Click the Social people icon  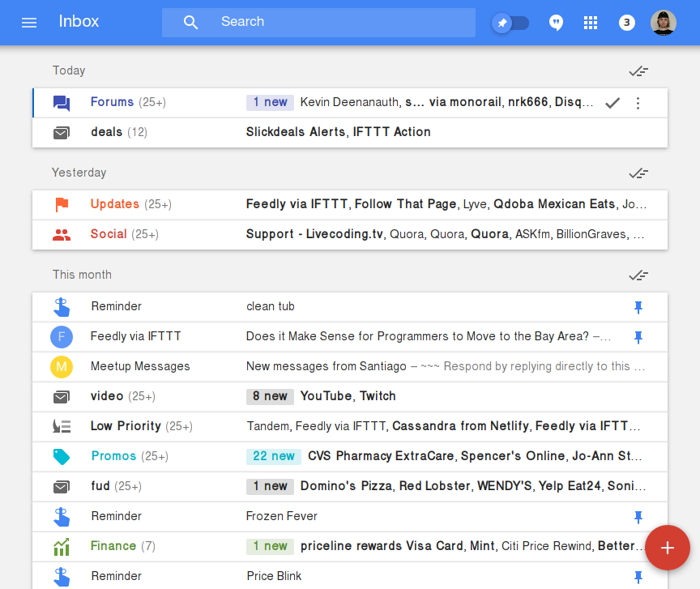[x=62, y=235]
